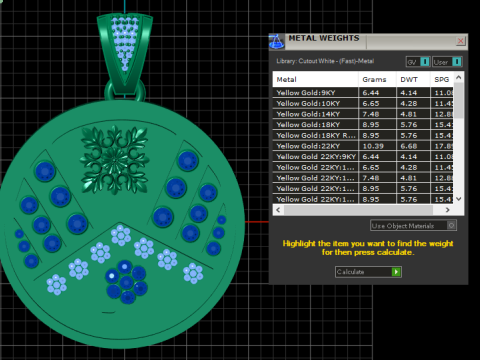The height and width of the screenshot is (360, 480).
Task: Click the 6.68 DWT value
Action: coord(409,146)
